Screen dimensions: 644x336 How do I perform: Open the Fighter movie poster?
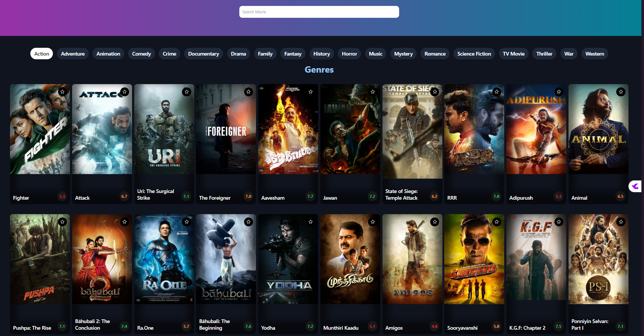(x=40, y=129)
